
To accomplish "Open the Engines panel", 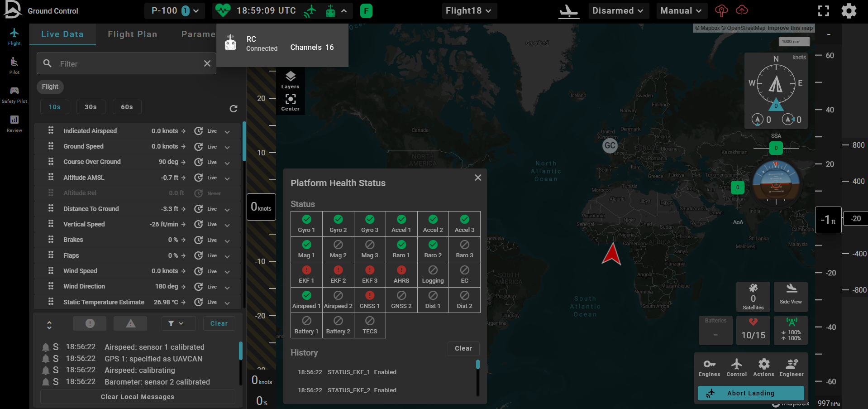I will click(709, 367).
